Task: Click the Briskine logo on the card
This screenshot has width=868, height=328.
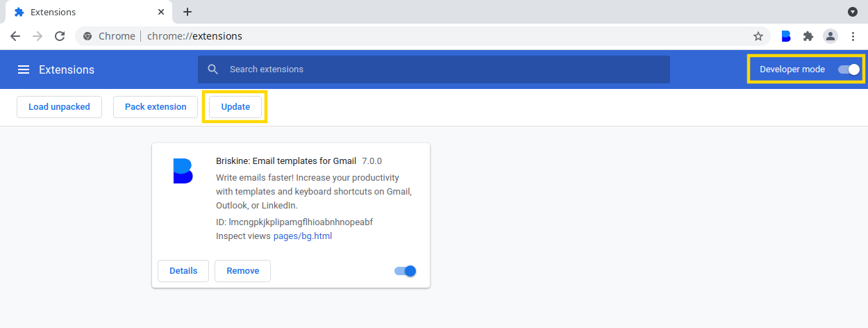Action: tap(183, 171)
